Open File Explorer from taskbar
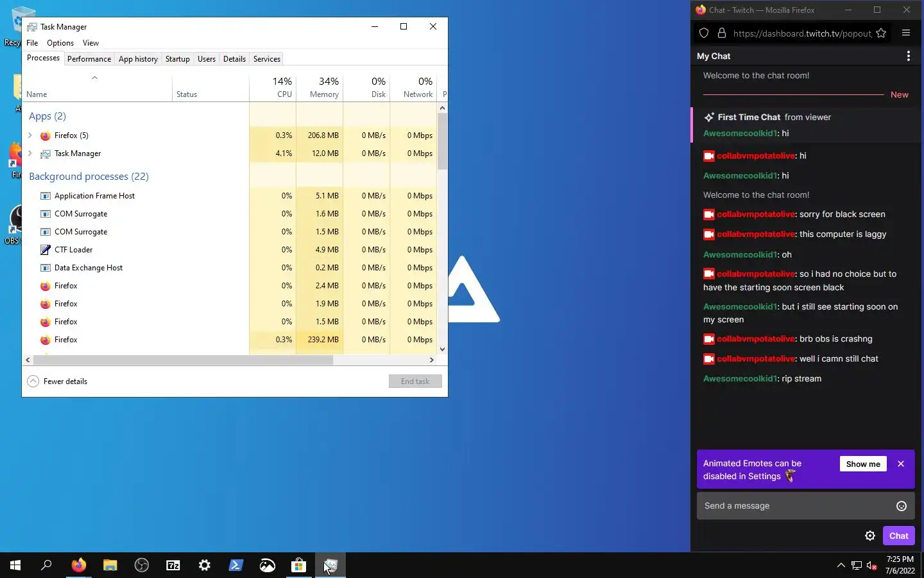The image size is (924, 578). tap(110, 565)
